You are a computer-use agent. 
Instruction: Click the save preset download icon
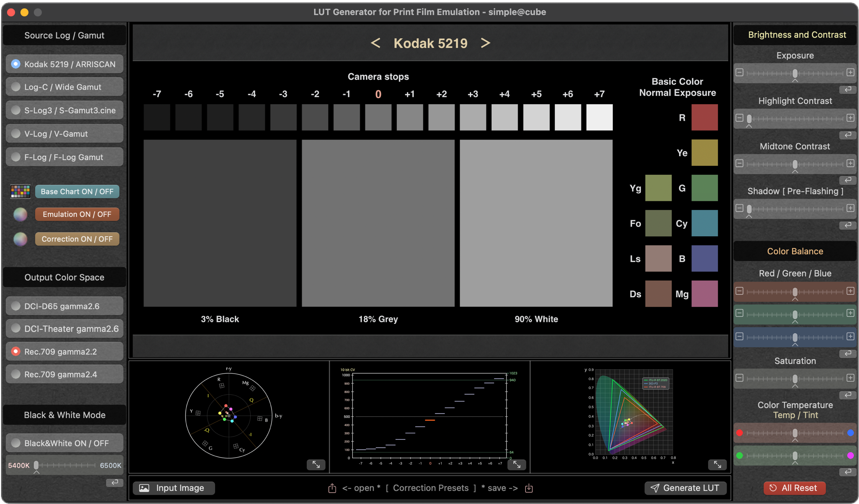(529, 488)
